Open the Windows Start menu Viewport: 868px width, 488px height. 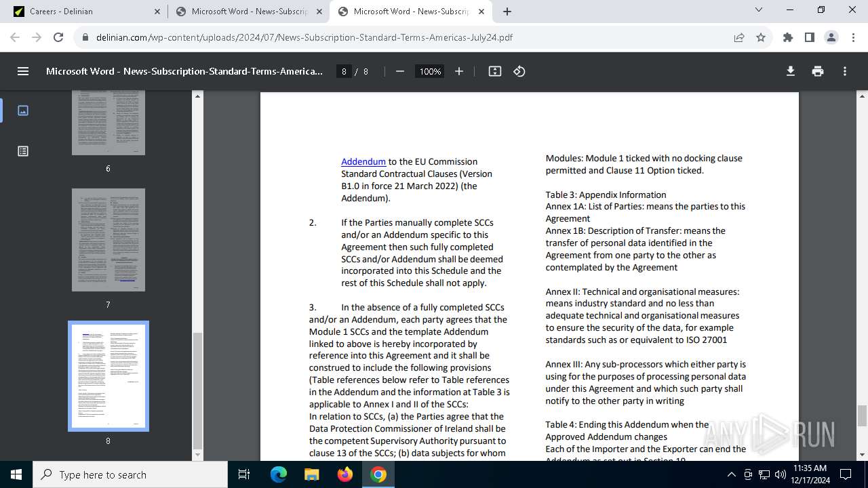click(x=16, y=474)
